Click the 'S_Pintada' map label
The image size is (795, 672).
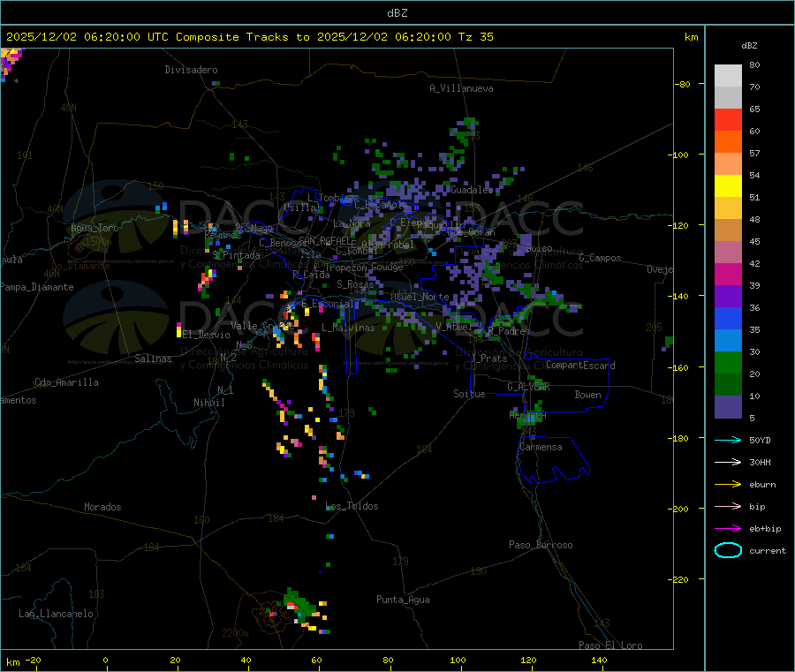236,255
